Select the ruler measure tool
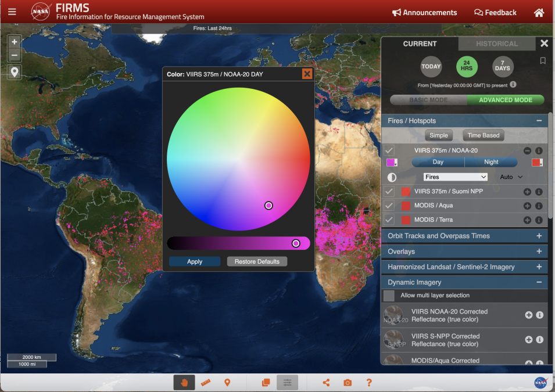 coord(206,383)
